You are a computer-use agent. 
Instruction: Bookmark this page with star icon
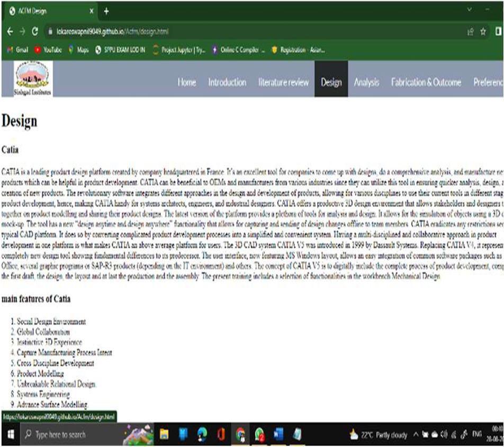(x=483, y=31)
